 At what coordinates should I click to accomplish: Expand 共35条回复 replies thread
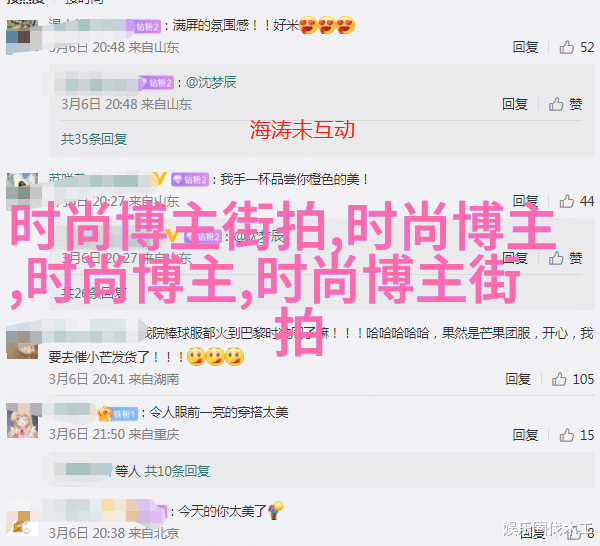94,139
